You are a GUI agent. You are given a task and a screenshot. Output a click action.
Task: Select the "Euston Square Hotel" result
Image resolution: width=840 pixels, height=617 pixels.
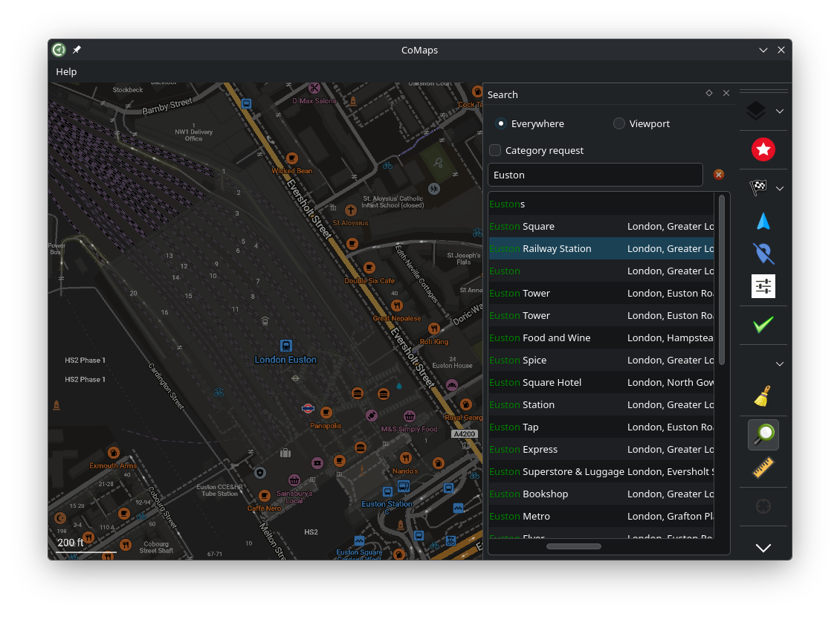(x=601, y=382)
